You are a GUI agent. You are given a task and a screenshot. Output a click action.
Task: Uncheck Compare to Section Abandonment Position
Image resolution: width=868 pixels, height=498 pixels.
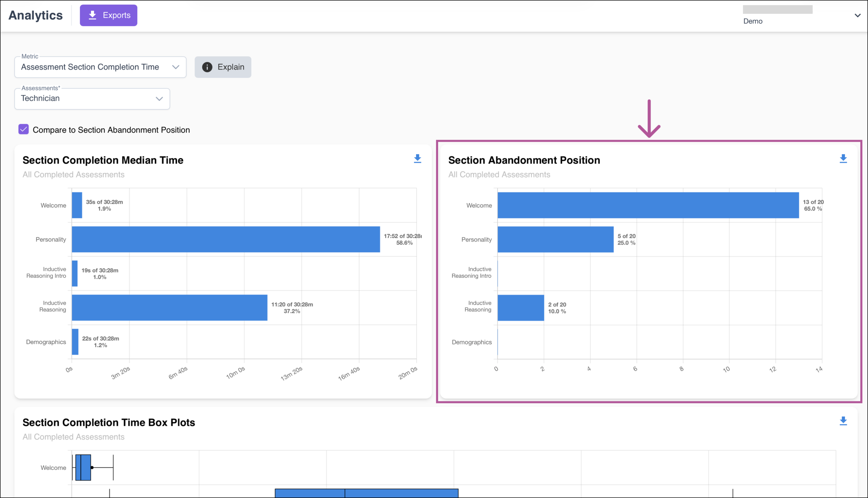(24, 129)
